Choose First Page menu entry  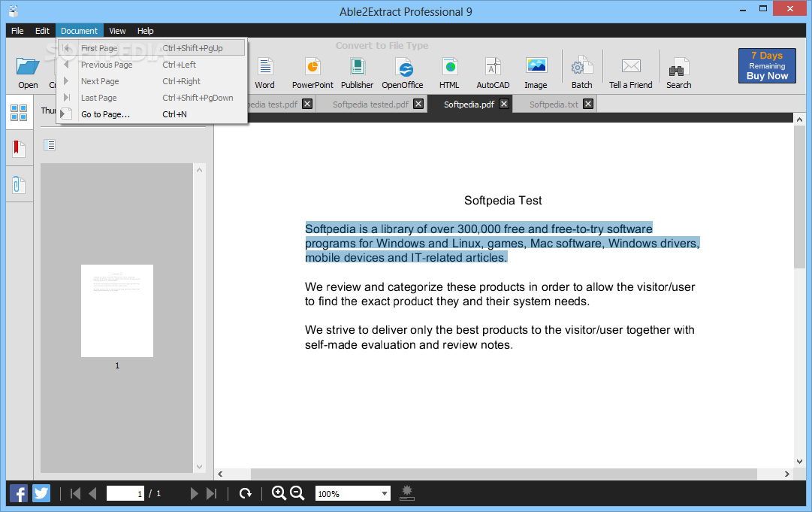(151, 48)
